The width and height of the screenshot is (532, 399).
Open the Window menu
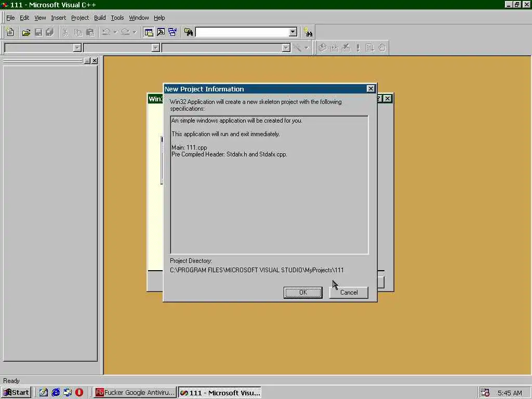point(139,18)
